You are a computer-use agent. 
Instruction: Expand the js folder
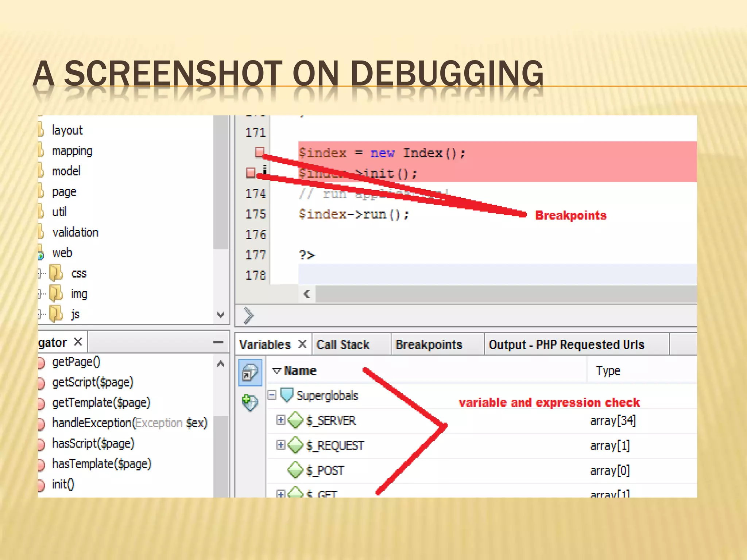[x=40, y=314]
